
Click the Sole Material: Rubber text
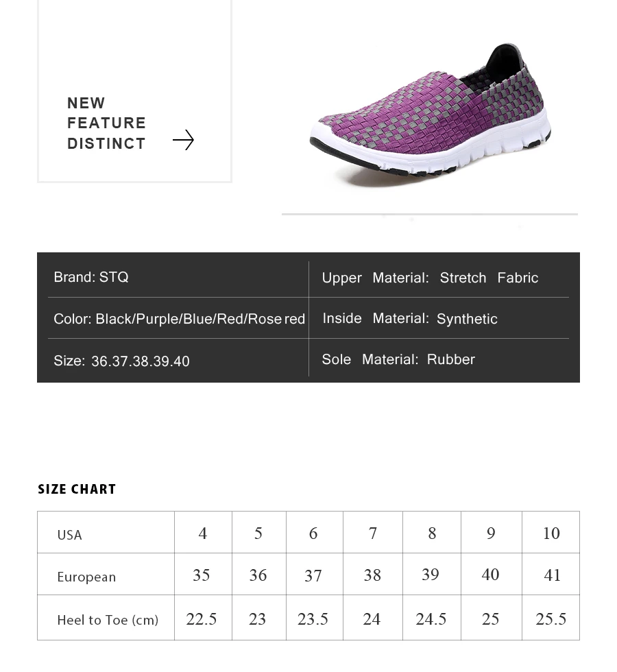(x=398, y=359)
